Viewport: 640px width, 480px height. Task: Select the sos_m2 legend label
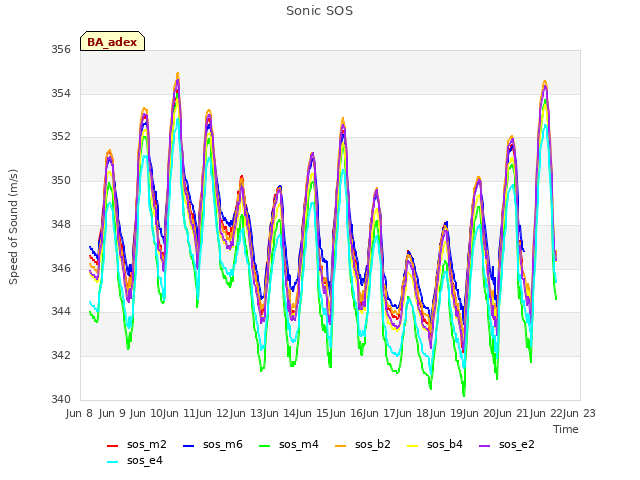(147, 444)
